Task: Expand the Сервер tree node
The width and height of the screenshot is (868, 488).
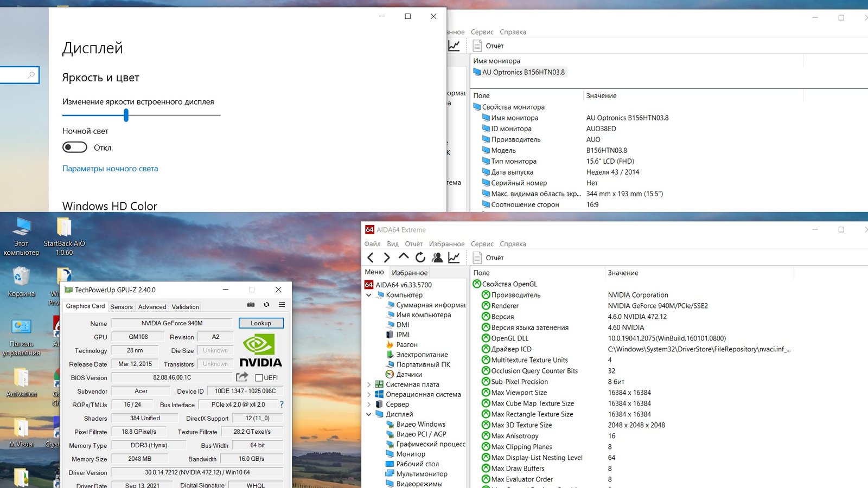Action: (369, 404)
